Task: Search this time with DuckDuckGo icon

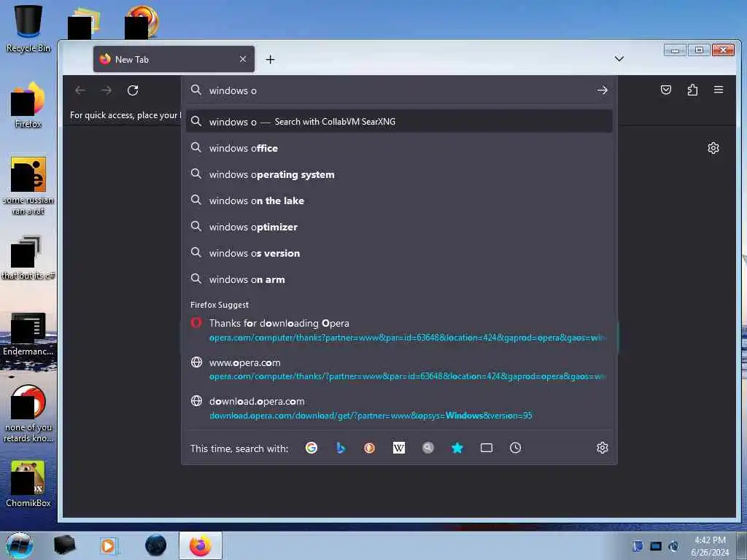Action: (x=369, y=448)
